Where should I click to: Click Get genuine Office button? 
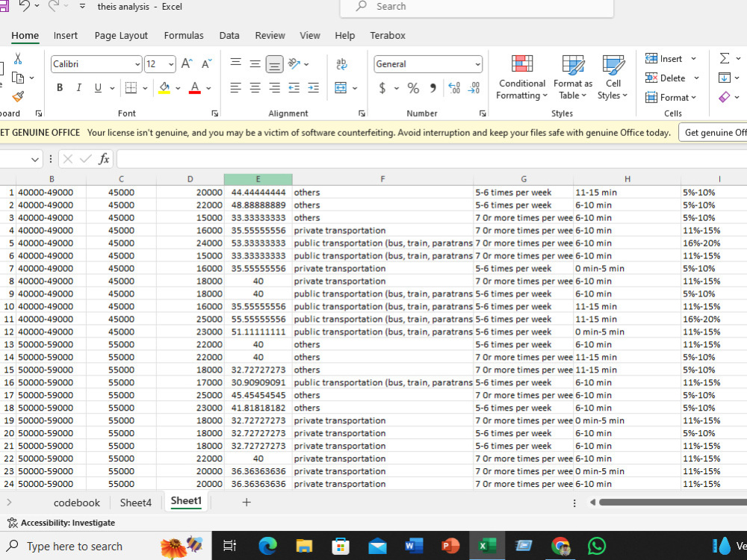(x=713, y=133)
